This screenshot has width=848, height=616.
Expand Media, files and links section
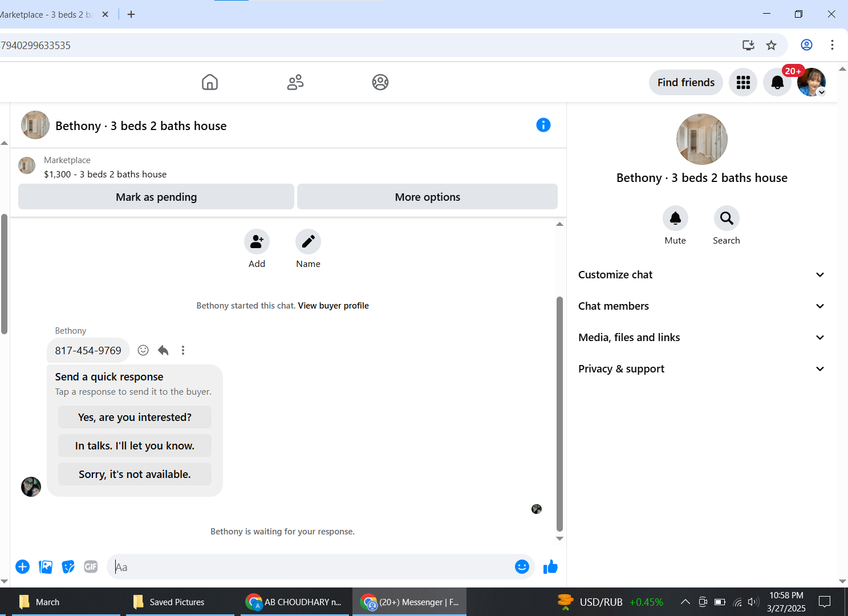pos(701,338)
